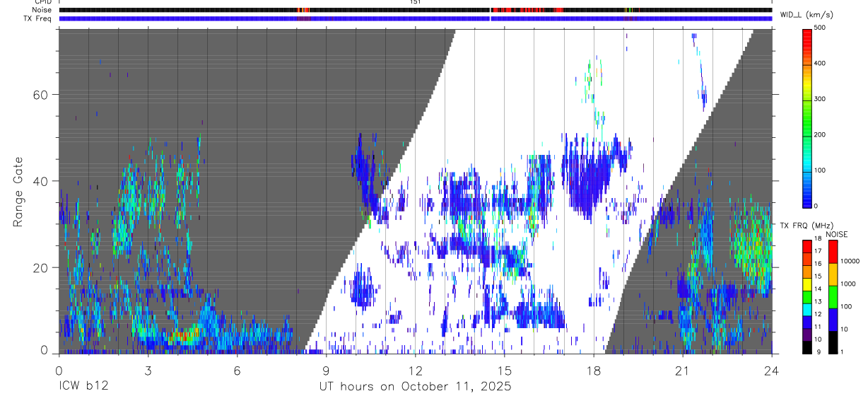Click the 10000 tick on NOISE scale

pyautogui.click(x=850, y=260)
